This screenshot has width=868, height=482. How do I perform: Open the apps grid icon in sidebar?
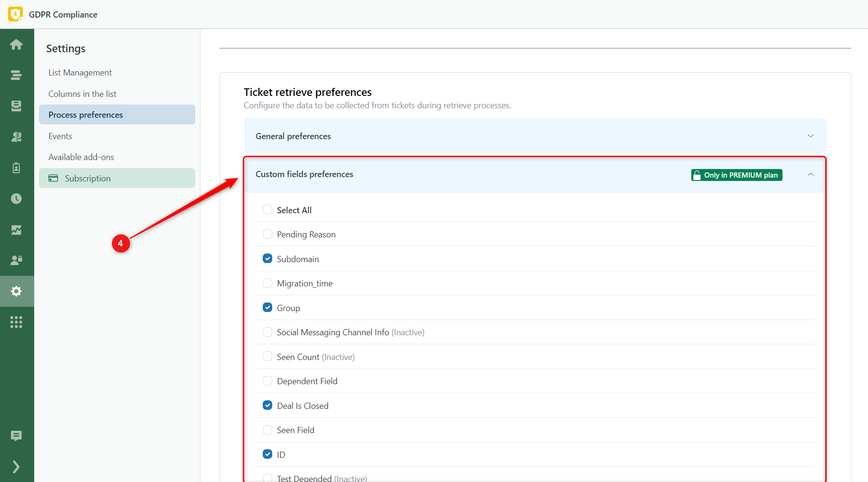[16, 322]
